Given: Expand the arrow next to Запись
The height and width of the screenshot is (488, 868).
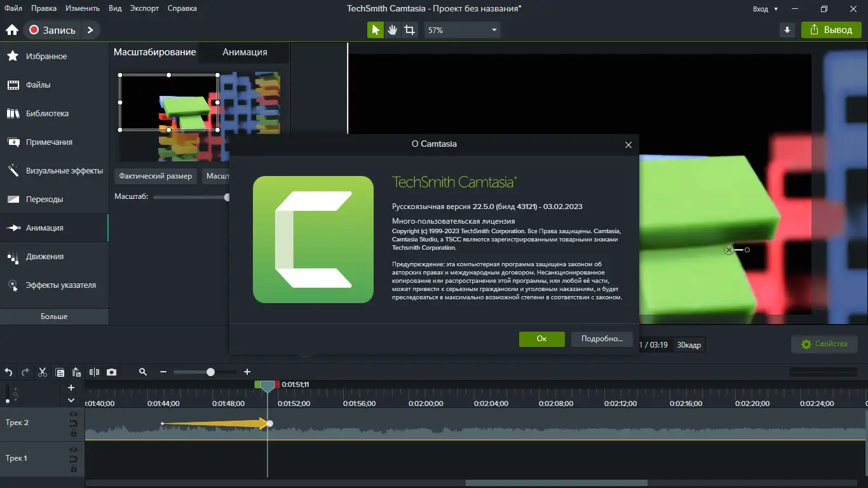Looking at the screenshot, I should (90, 29).
